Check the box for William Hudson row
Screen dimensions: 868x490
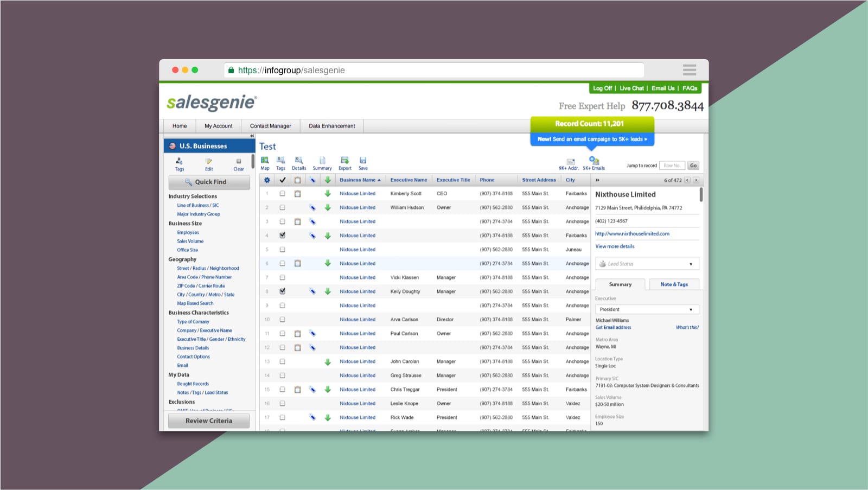click(282, 207)
